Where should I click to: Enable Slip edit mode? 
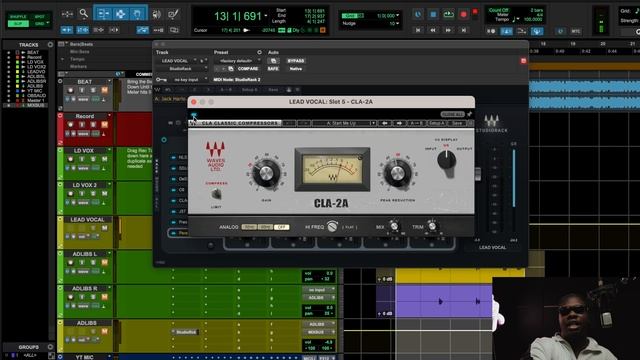click(x=18, y=23)
